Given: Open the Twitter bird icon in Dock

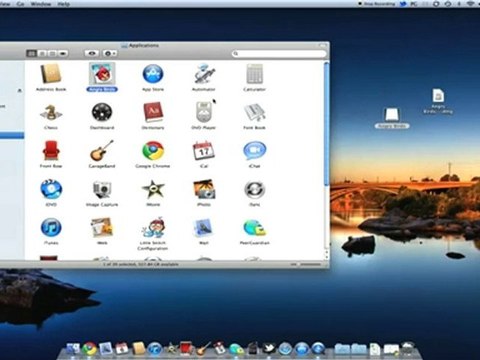Looking at the screenshot, I should (x=269, y=349).
